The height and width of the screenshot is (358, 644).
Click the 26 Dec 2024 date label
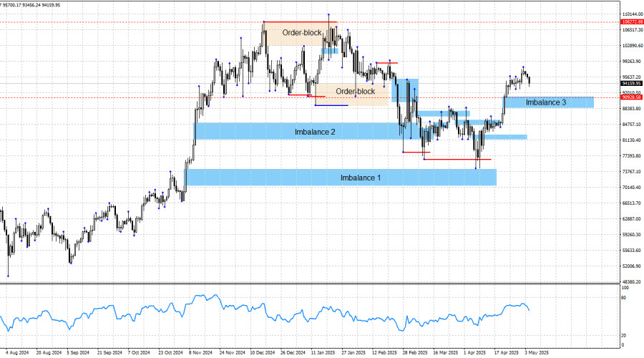click(x=293, y=353)
